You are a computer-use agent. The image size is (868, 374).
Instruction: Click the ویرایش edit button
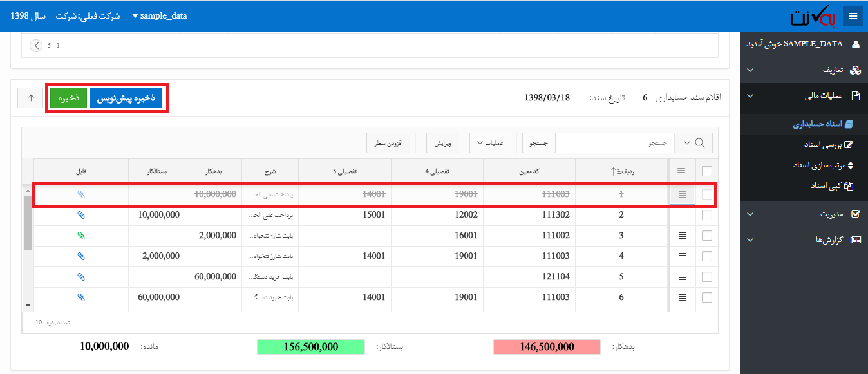tap(442, 143)
